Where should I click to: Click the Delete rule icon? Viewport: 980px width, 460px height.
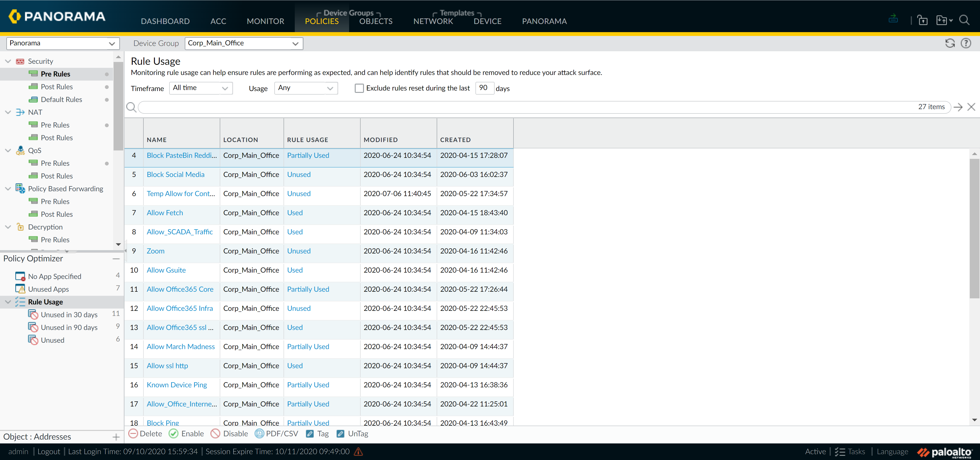pyautogui.click(x=133, y=433)
